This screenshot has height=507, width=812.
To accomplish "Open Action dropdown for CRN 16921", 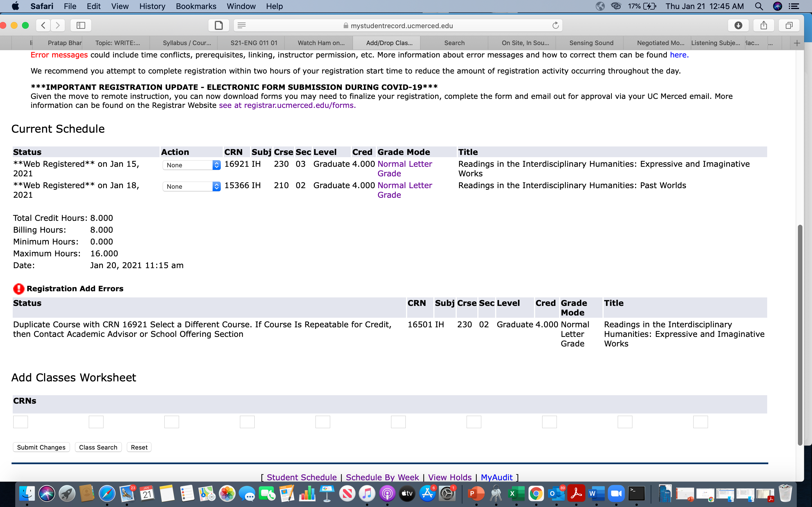I will coord(192,165).
